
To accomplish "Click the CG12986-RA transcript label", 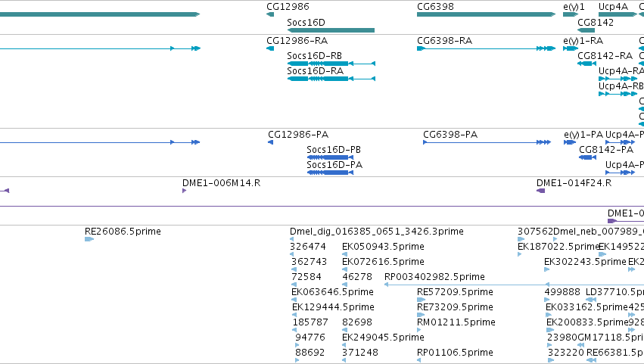I will (x=297, y=41).
